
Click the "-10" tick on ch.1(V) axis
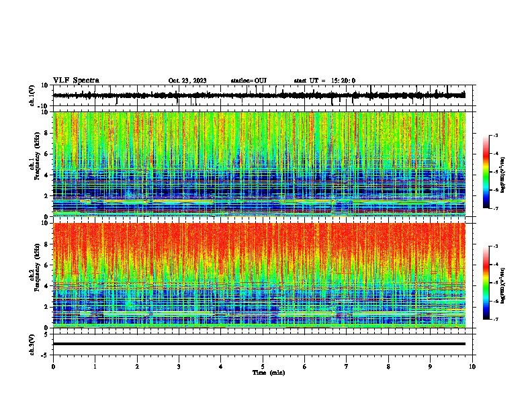click(44, 106)
